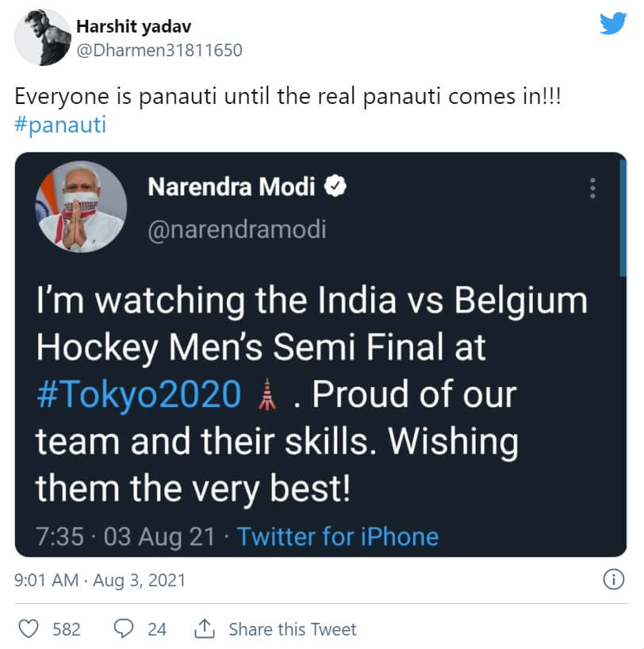This screenshot has height=649, width=644.
Task: Open Harshit yadav's profile picture
Action: [x=43, y=37]
